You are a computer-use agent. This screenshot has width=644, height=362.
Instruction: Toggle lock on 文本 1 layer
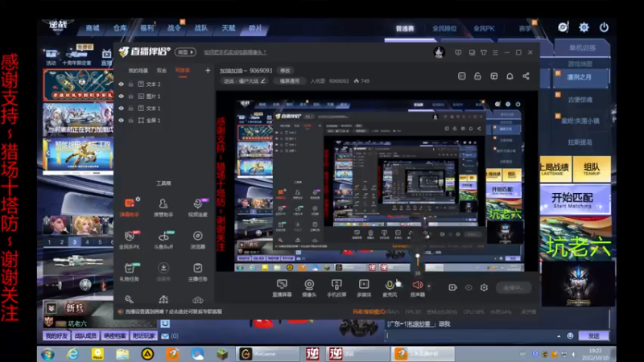[x=130, y=109]
